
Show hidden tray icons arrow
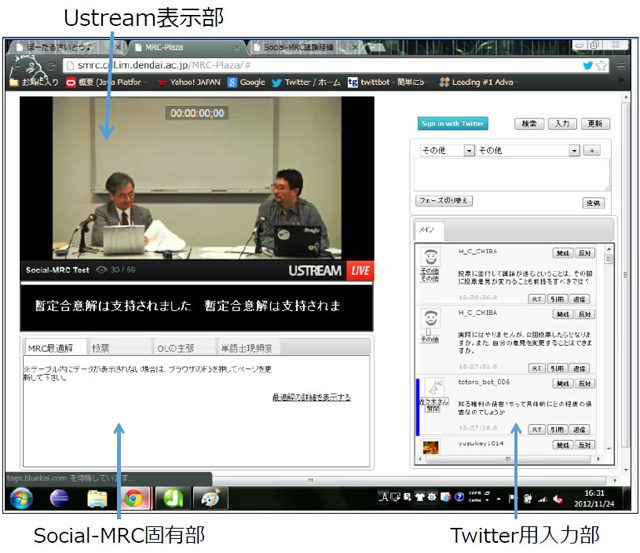[498, 499]
